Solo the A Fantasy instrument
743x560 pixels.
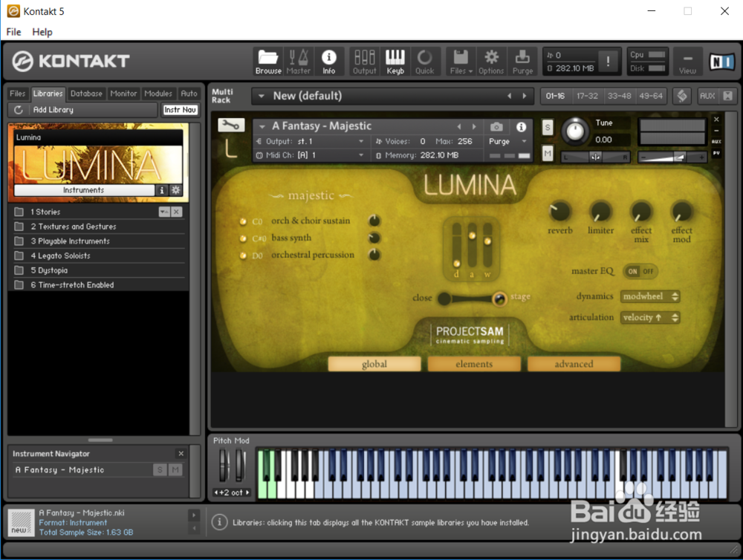[x=548, y=127]
